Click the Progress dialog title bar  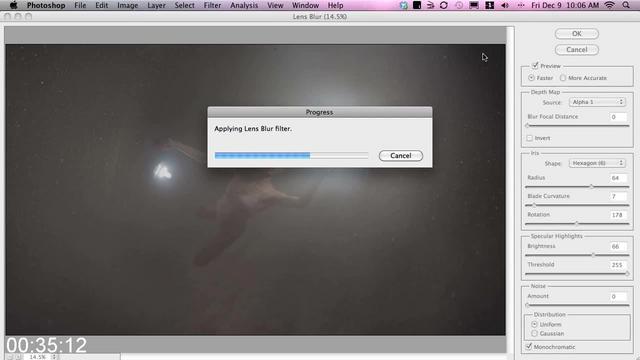pyautogui.click(x=320, y=112)
